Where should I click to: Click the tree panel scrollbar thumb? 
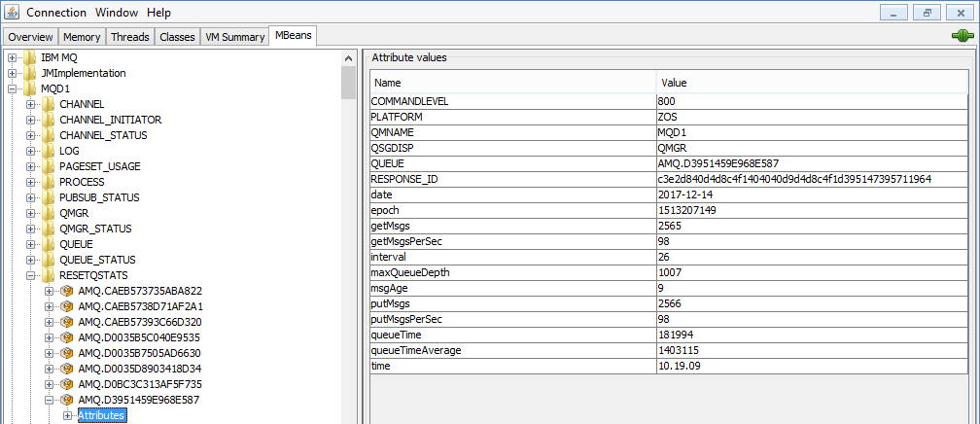pyautogui.click(x=349, y=82)
